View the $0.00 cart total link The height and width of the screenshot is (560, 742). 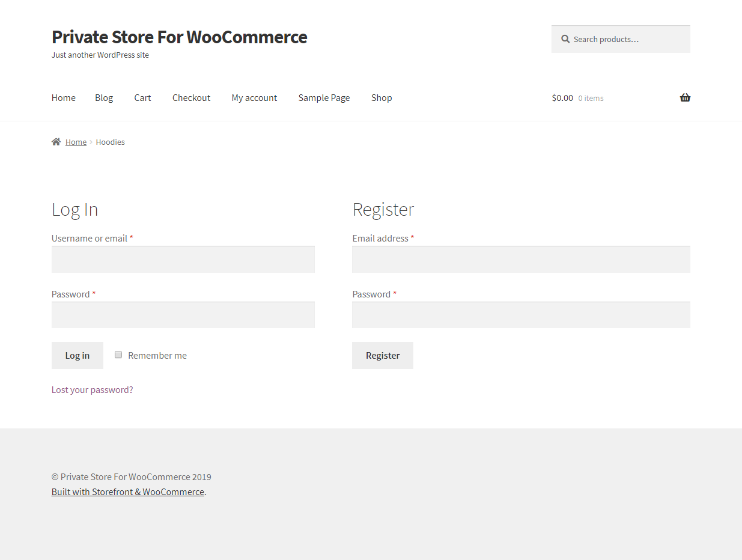pyautogui.click(x=562, y=98)
